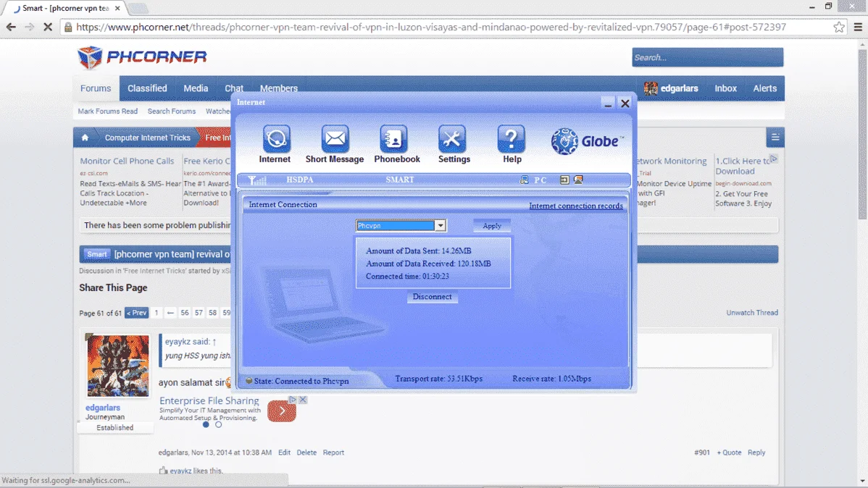Close the Internet dialer window
868x488 pixels.
[x=625, y=104]
